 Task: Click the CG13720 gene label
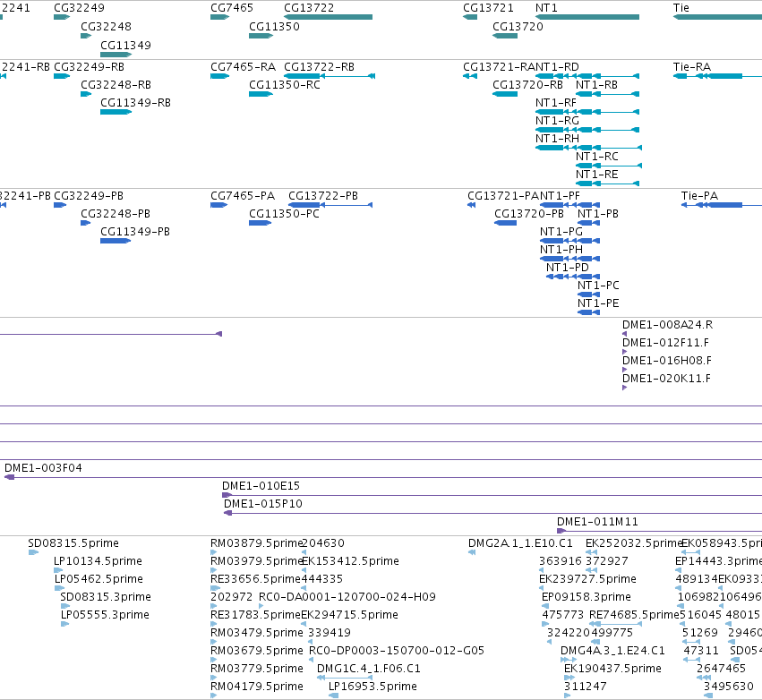[x=518, y=27]
